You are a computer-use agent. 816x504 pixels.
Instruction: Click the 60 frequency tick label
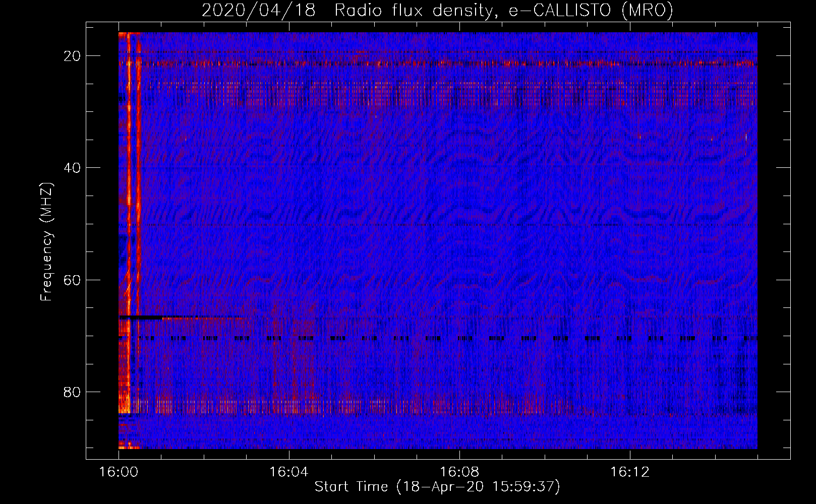click(72, 280)
